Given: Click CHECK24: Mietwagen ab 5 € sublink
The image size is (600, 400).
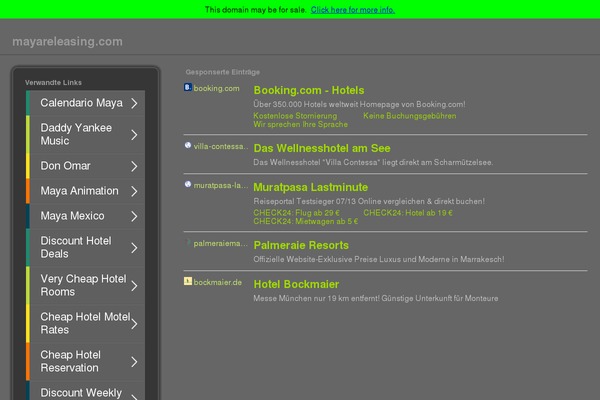Looking at the screenshot, I should click(x=305, y=222).
